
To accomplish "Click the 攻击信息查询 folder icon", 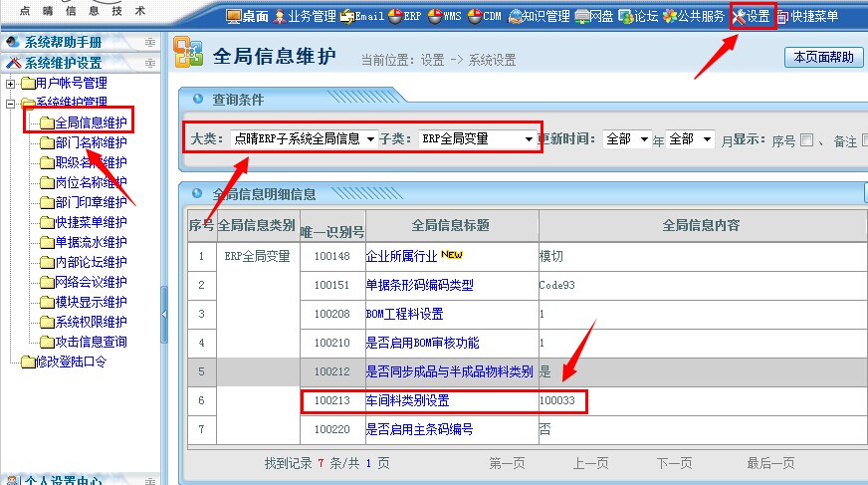I will coord(47,343).
